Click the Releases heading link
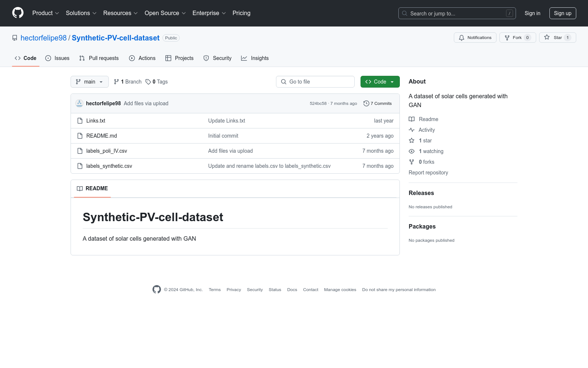 pyautogui.click(x=422, y=193)
